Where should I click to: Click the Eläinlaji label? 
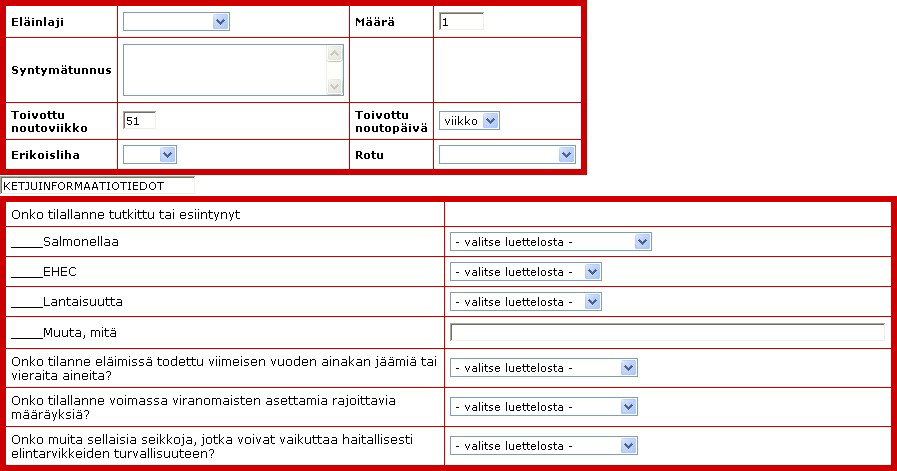(37, 22)
